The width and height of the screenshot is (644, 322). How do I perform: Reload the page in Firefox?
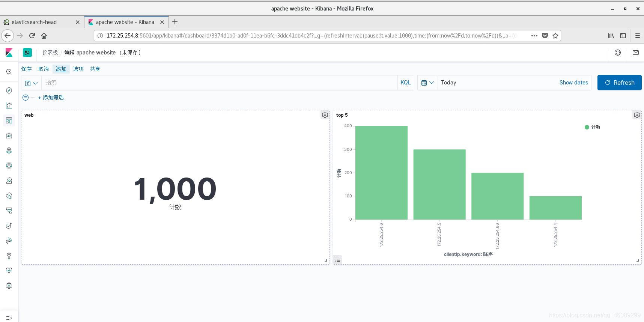point(32,36)
